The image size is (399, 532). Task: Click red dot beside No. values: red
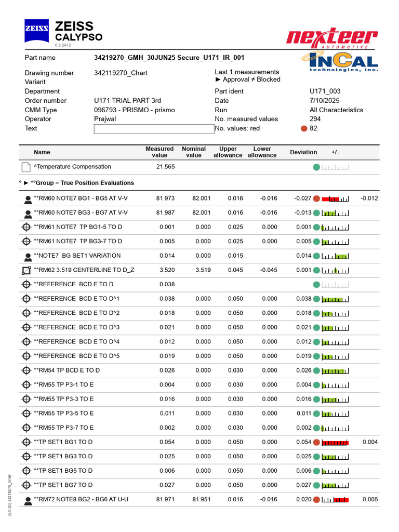point(304,129)
